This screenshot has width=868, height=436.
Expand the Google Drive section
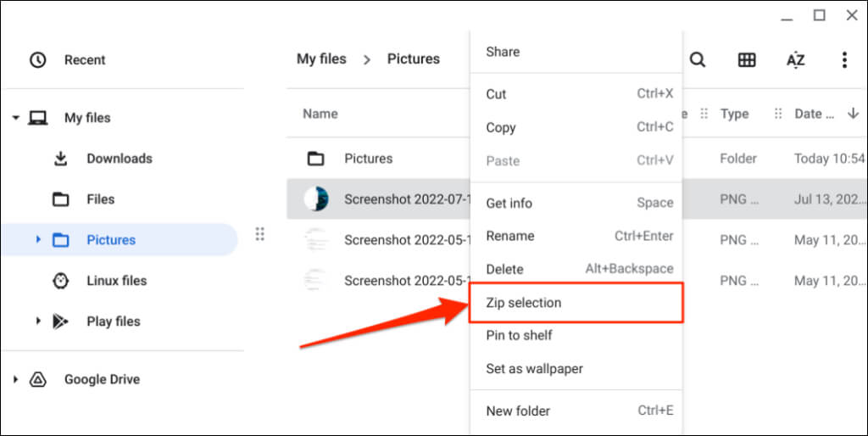[15, 379]
